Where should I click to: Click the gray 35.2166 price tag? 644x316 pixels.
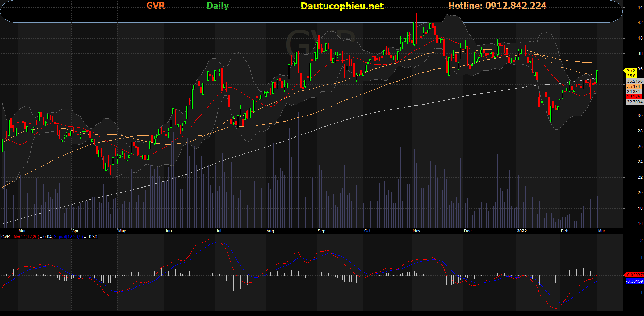tap(634, 81)
